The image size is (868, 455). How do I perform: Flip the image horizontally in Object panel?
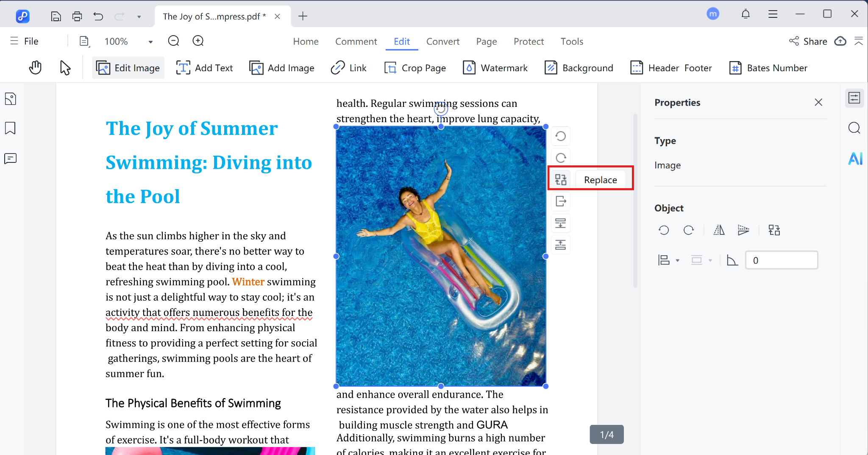(x=718, y=230)
